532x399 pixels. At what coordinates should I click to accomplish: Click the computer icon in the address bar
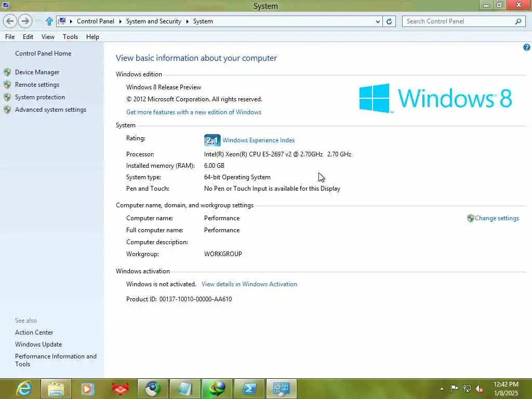(x=62, y=21)
